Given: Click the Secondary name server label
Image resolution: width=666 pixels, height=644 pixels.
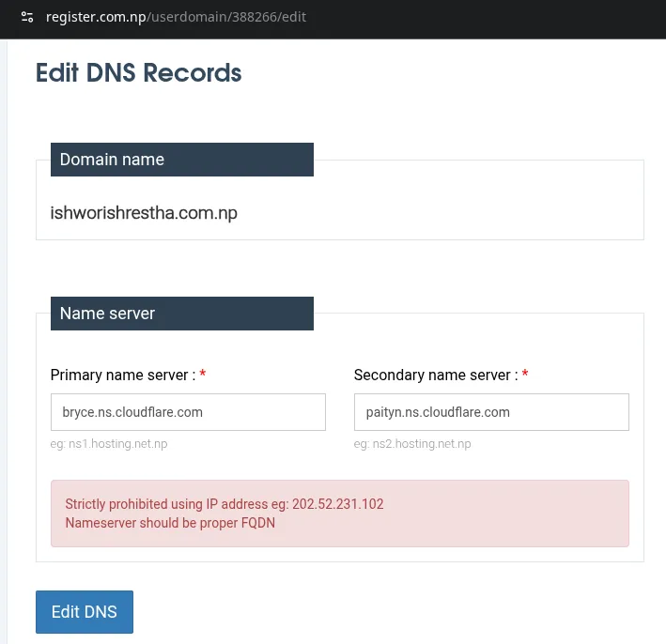Looking at the screenshot, I should point(435,375).
